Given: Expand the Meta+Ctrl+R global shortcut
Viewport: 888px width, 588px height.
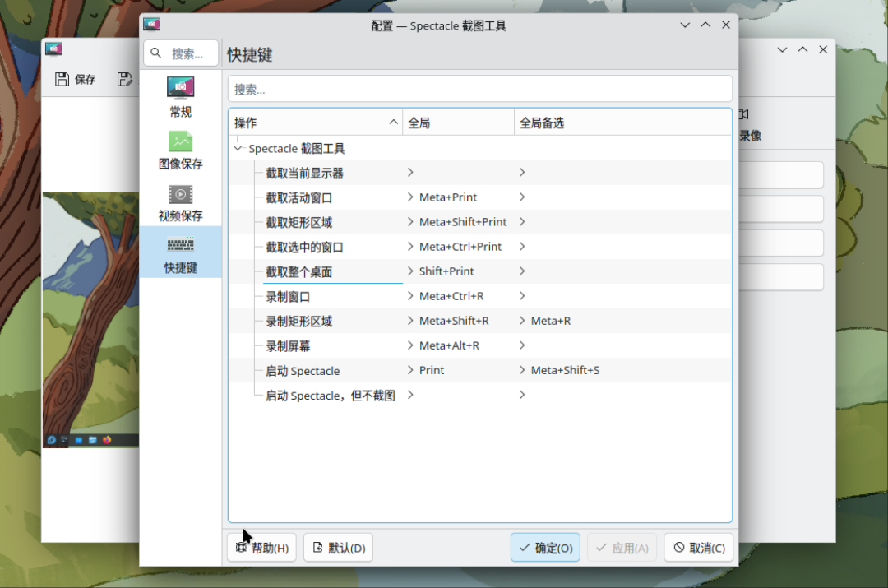Looking at the screenshot, I should [x=410, y=296].
